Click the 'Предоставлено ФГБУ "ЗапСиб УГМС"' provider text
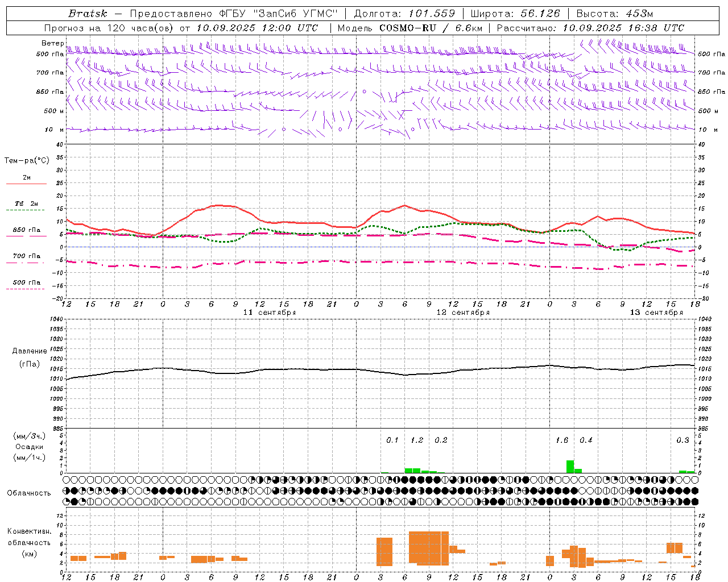The width and height of the screenshot is (728, 582). coord(234,14)
